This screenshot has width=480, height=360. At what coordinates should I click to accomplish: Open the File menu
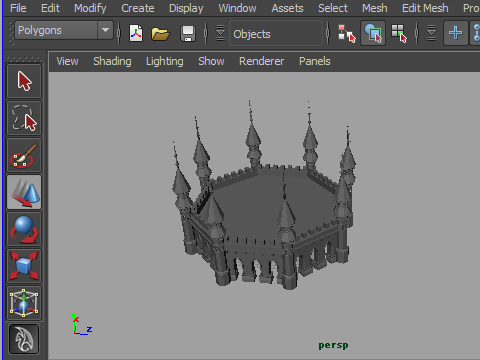pyautogui.click(x=18, y=8)
